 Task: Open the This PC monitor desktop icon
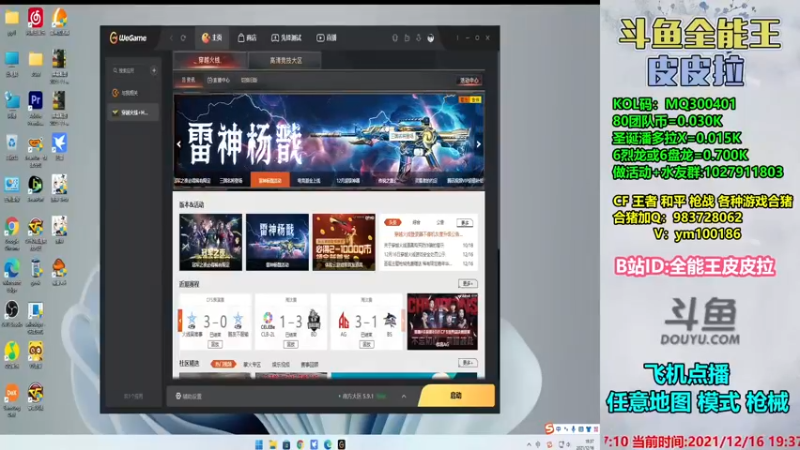tap(12, 64)
